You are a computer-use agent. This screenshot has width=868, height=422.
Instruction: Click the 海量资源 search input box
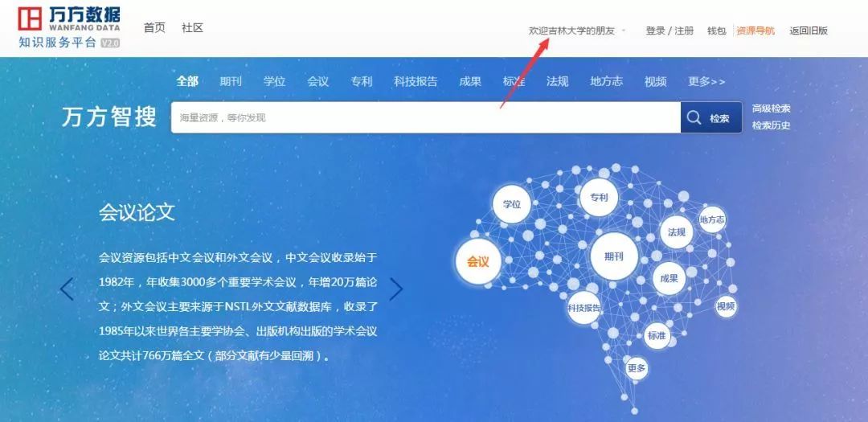[426, 117]
